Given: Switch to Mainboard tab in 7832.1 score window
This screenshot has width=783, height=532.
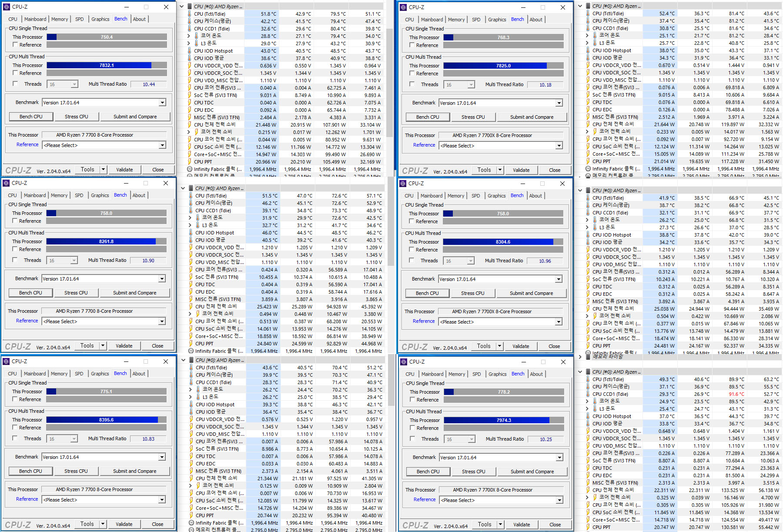Looking at the screenshot, I should click(x=35, y=19).
